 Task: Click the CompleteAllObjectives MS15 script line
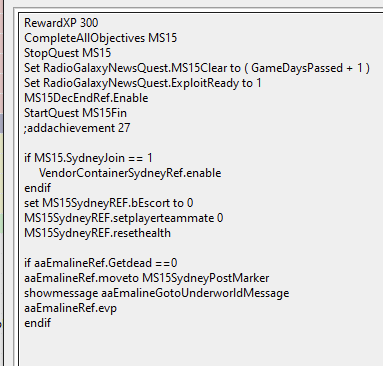point(100,38)
